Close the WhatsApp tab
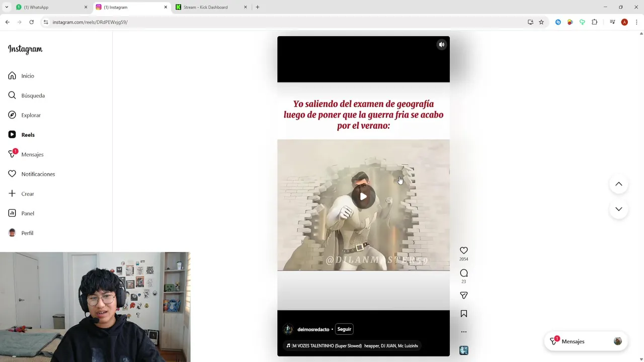Viewport: 644px width, 362px height. click(86, 7)
